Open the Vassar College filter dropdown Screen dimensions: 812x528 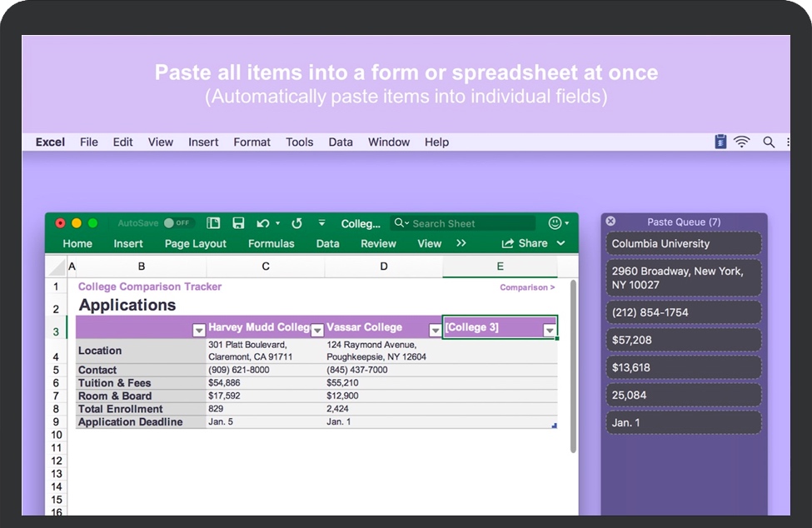coord(435,331)
